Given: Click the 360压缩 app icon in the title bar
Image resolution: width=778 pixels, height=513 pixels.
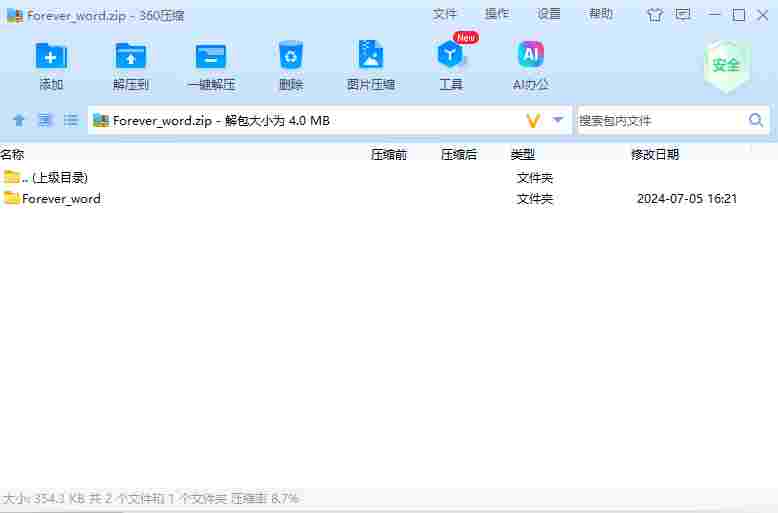Looking at the screenshot, I should [x=14, y=15].
